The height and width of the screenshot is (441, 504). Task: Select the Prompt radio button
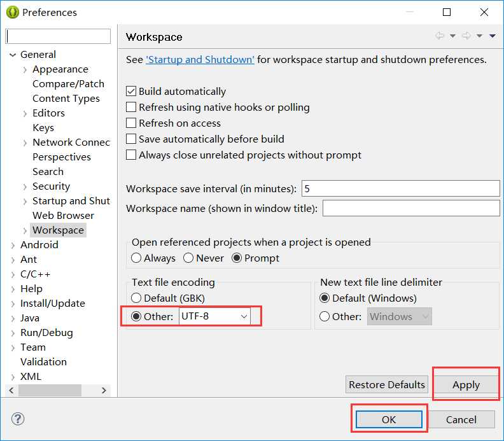click(237, 258)
